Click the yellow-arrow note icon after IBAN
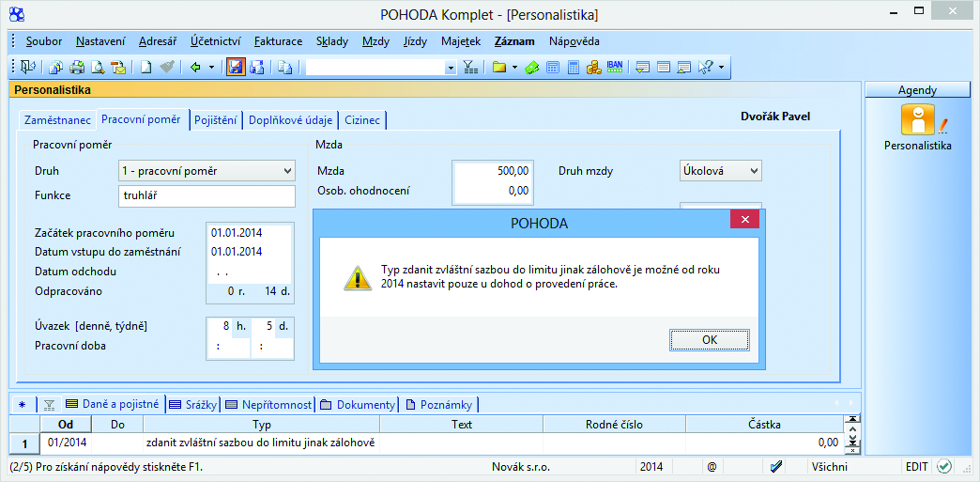Screen dimensions: 980x482 coord(643,67)
